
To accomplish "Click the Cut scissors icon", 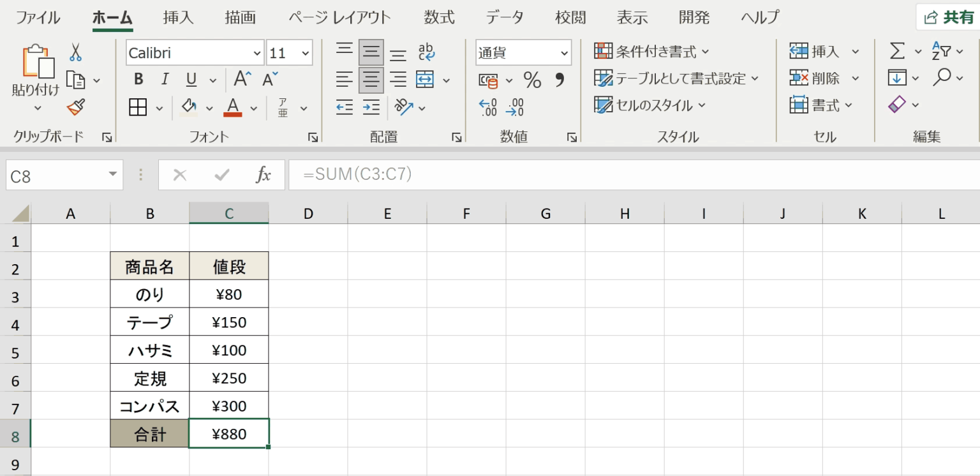I will [x=75, y=53].
